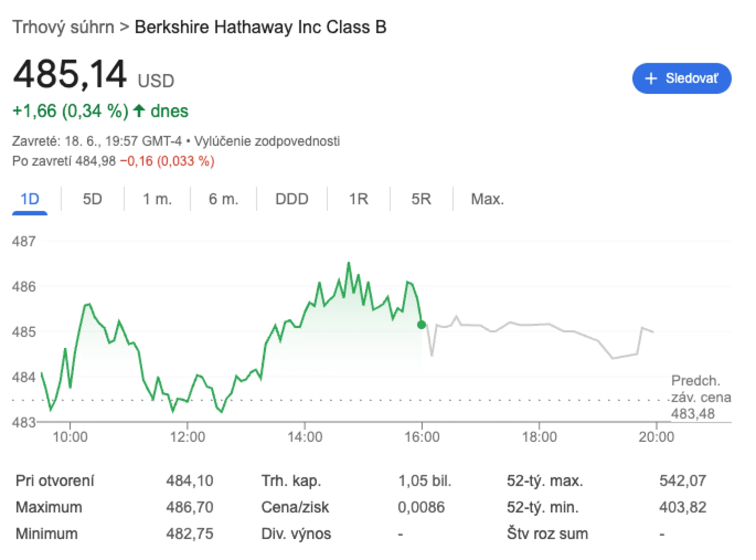Click the day's minimum value 482,75
This screenshot has width=756, height=560.
(x=190, y=534)
